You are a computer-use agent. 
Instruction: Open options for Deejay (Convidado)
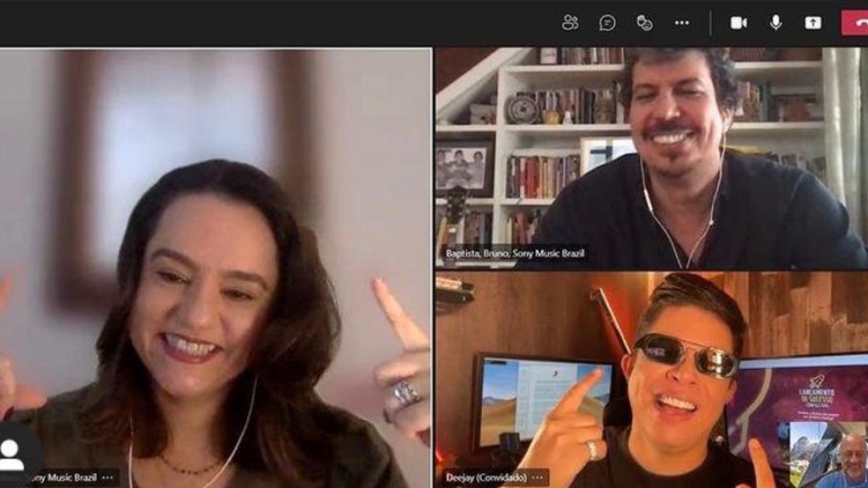point(537,478)
